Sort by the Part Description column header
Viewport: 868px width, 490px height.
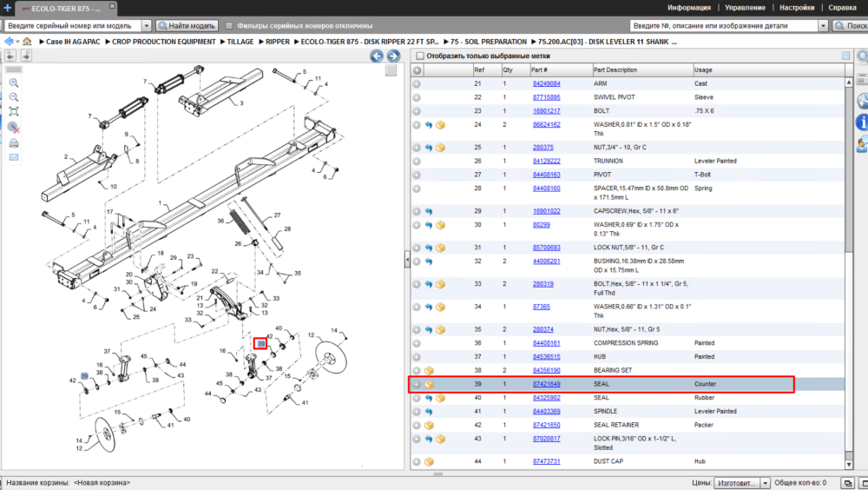pyautogui.click(x=642, y=70)
